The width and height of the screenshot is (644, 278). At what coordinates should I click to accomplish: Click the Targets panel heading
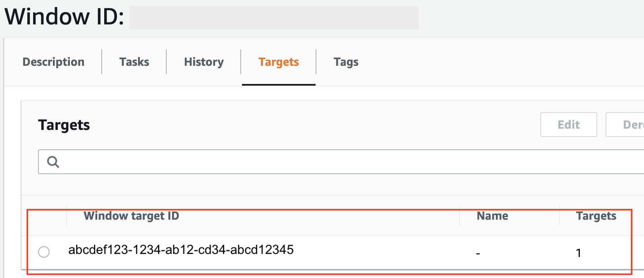coord(64,125)
